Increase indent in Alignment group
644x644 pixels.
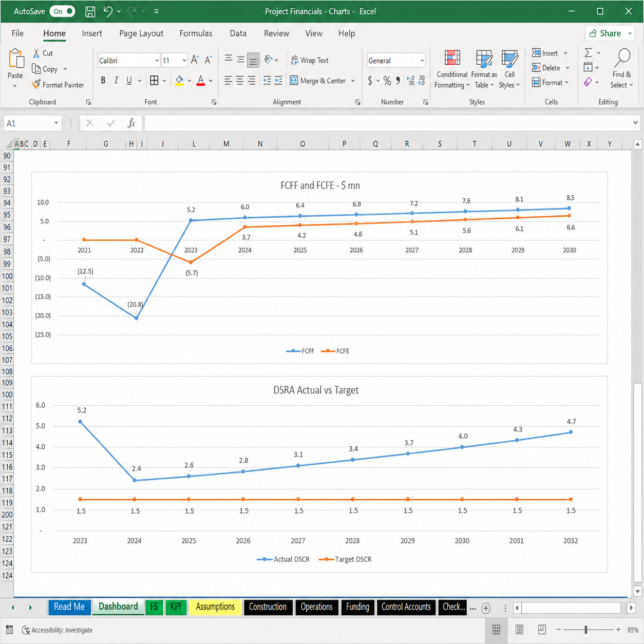tap(278, 80)
